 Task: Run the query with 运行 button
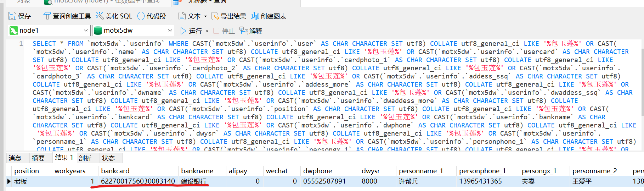[x=191, y=31]
